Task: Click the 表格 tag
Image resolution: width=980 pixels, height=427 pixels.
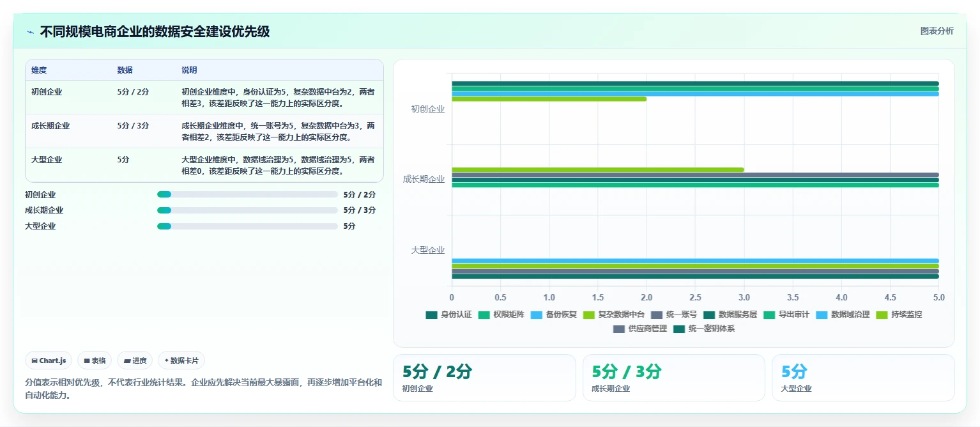Action: [x=95, y=361]
